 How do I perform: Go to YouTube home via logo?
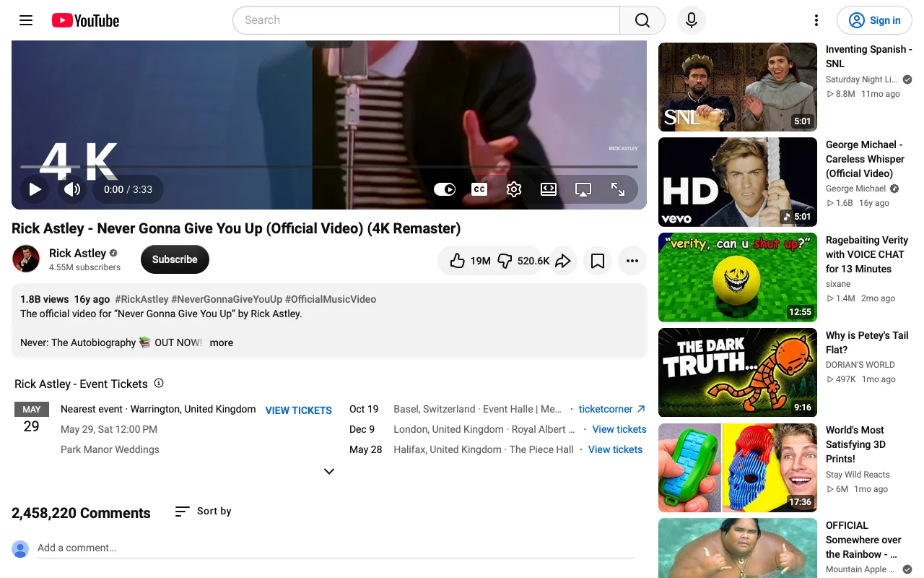point(85,20)
